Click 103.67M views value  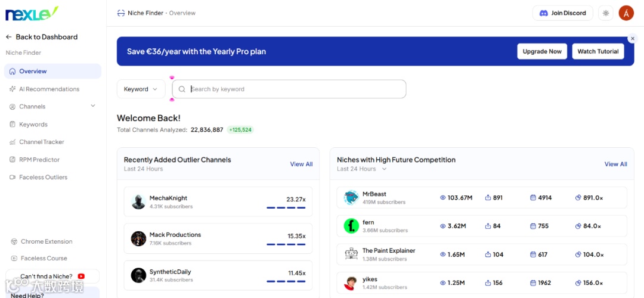pyautogui.click(x=460, y=198)
